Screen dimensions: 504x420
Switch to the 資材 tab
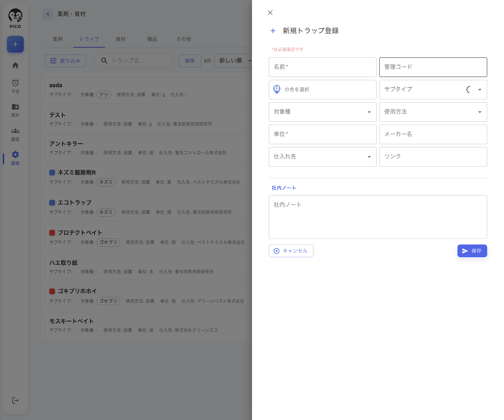pyautogui.click(x=121, y=39)
